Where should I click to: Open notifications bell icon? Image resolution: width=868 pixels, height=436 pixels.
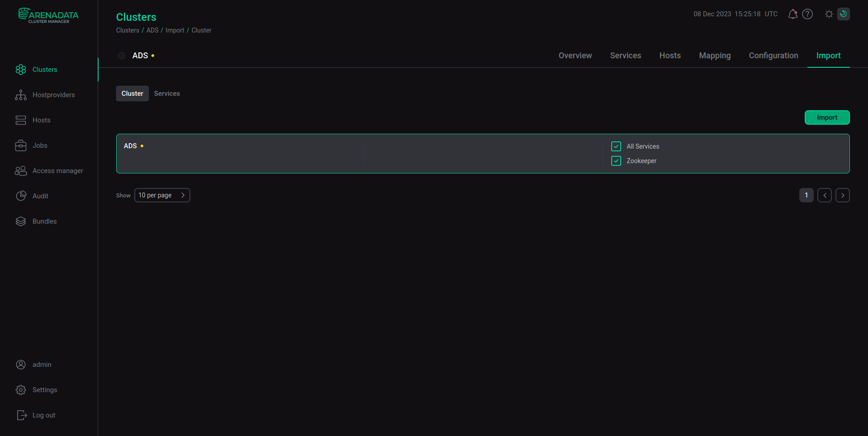coord(793,14)
